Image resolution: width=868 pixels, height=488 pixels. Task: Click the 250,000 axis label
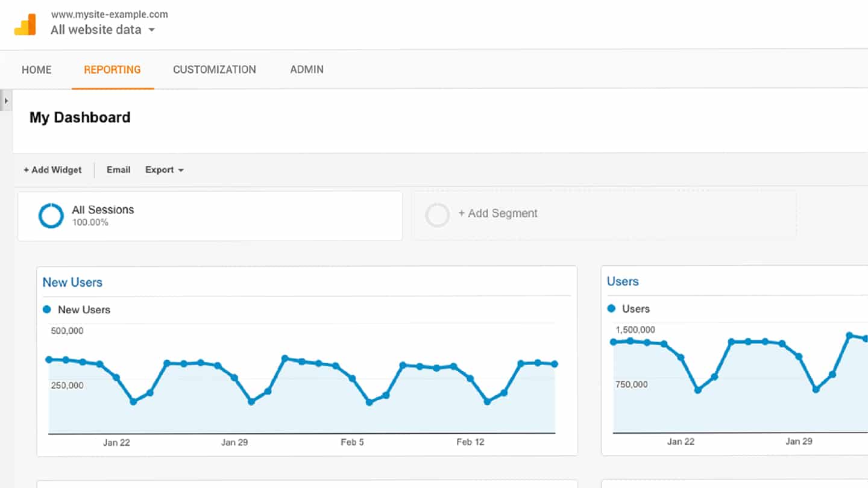(x=67, y=385)
